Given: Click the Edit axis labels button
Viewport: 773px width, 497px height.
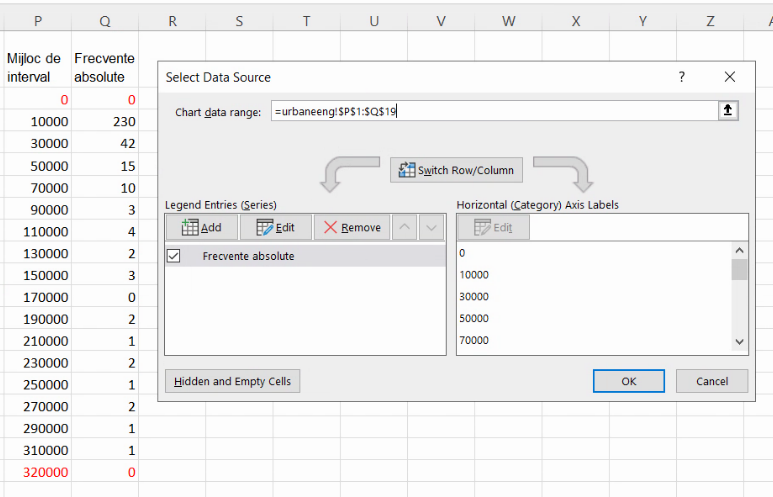Looking at the screenshot, I should (493, 227).
